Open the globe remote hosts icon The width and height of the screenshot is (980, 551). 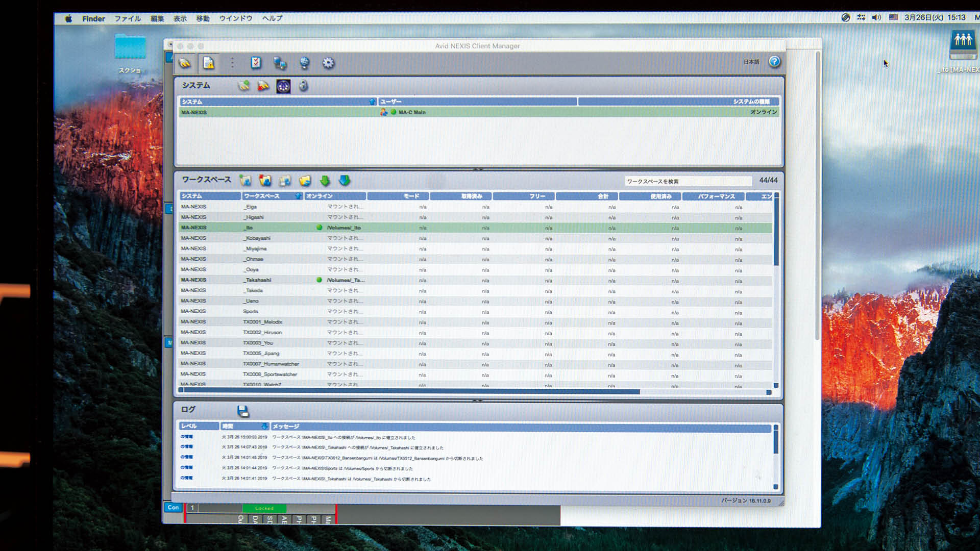[x=304, y=63]
